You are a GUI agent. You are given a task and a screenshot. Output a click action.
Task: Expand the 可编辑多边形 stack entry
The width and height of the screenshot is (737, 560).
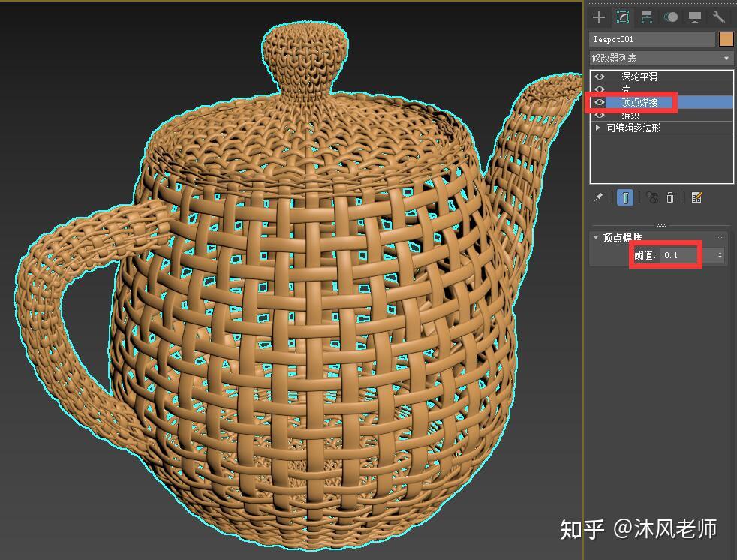coord(597,128)
